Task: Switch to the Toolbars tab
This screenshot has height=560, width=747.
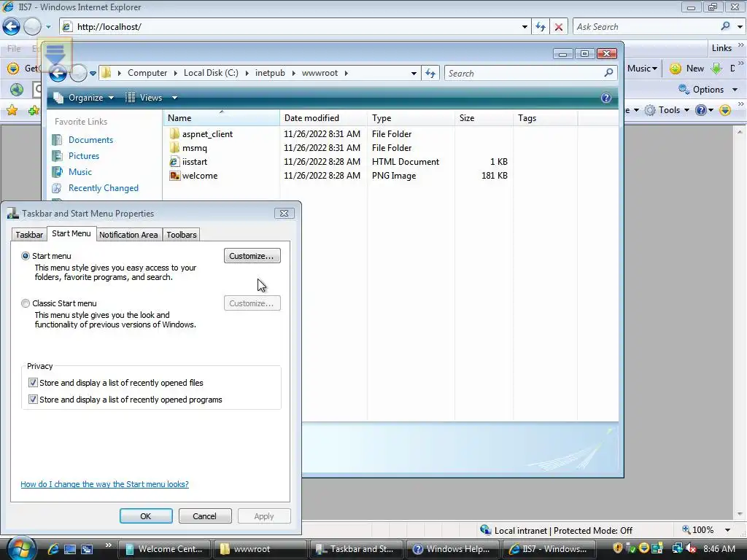Action: coord(181,235)
